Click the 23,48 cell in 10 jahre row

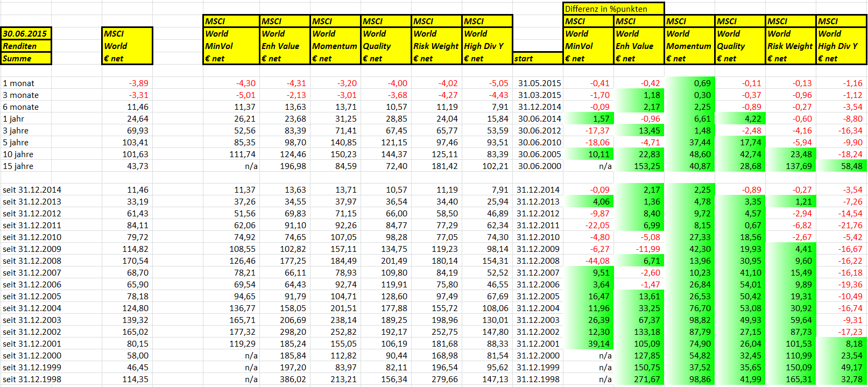[791, 154]
